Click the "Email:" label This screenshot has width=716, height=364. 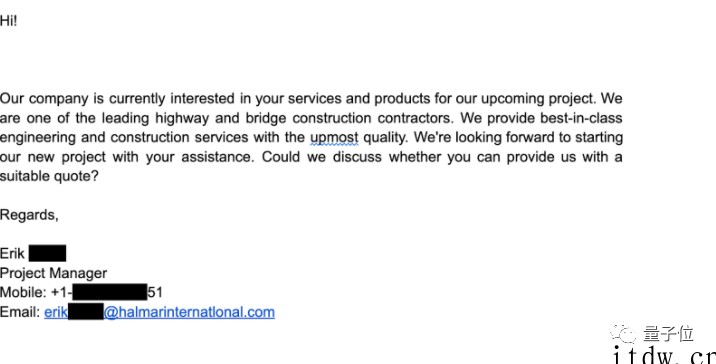click(20, 312)
